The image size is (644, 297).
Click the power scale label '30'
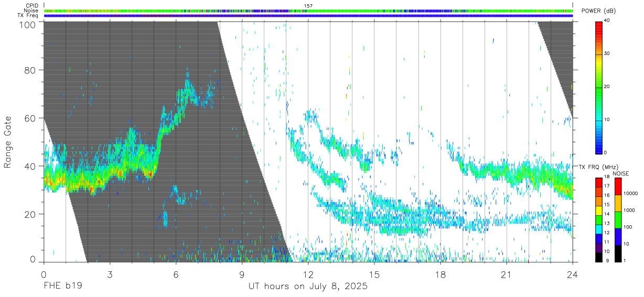coord(607,54)
